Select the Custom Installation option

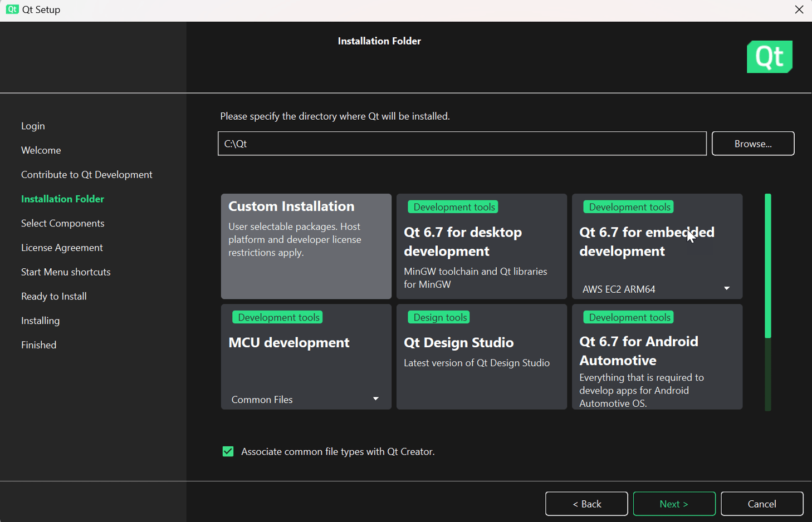(306, 246)
